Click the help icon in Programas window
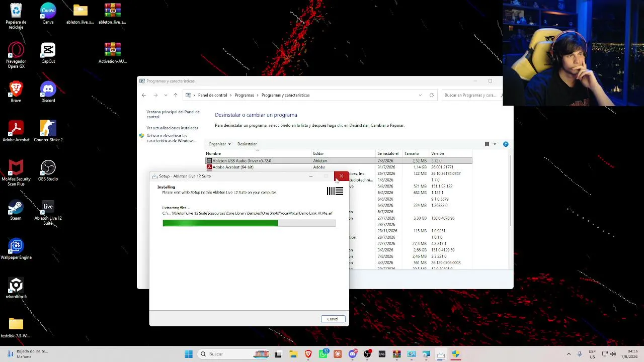Screen dimensions: 644x362 coord(506,144)
